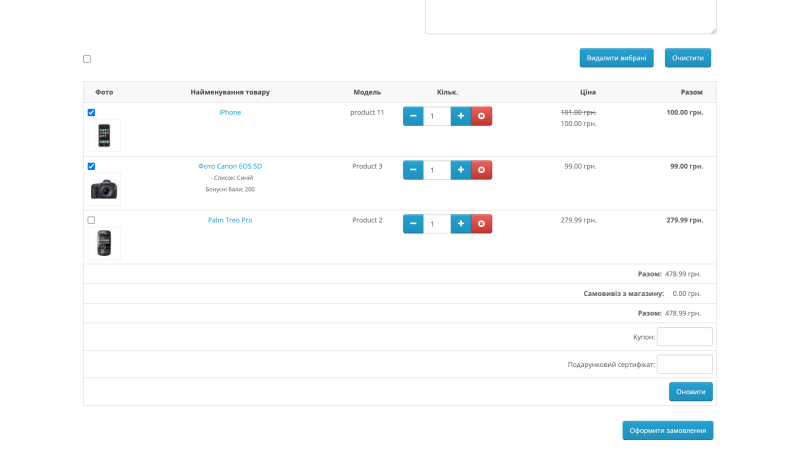This screenshot has height=450, width=800.
Task: Click the 0.00 грн. pickup cost value
Action: pos(687,293)
